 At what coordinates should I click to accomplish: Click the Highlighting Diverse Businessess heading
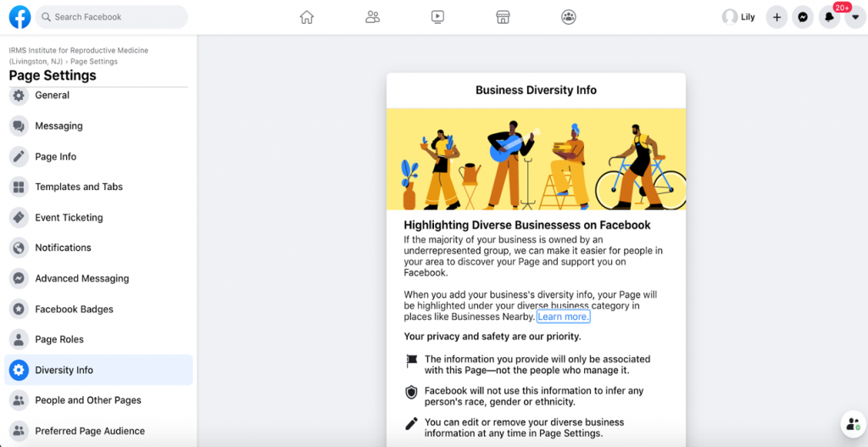click(x=527, y=226)
